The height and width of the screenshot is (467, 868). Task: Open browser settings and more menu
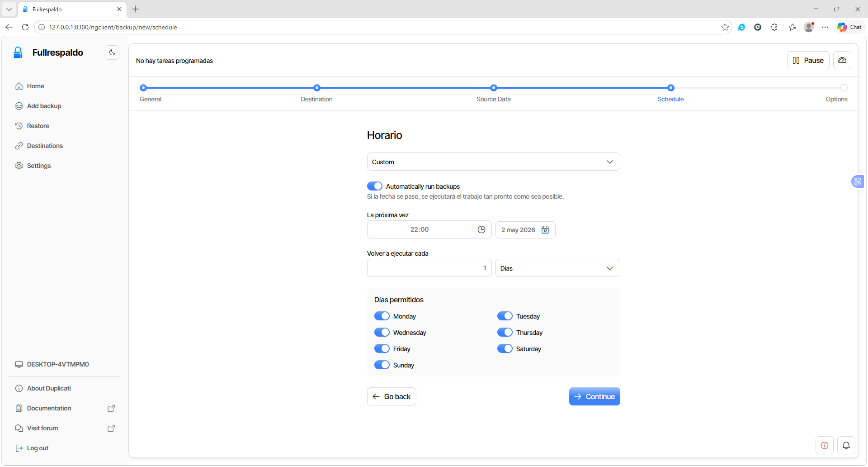click(x=825, y=27)
